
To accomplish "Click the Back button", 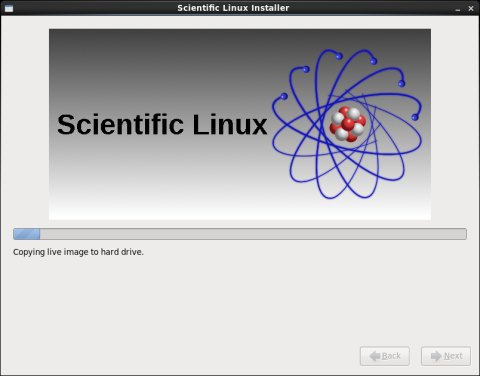I will [x=385, y=356].
